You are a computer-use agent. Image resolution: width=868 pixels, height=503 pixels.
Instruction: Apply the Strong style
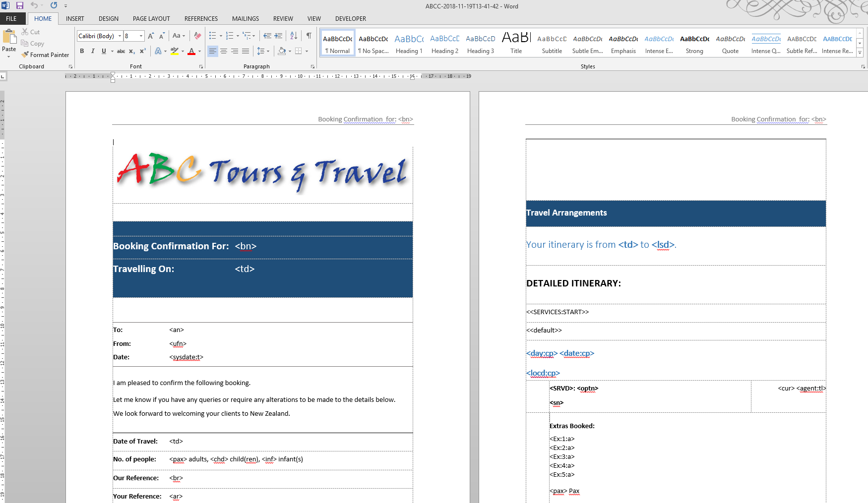(x=694, y=43)
